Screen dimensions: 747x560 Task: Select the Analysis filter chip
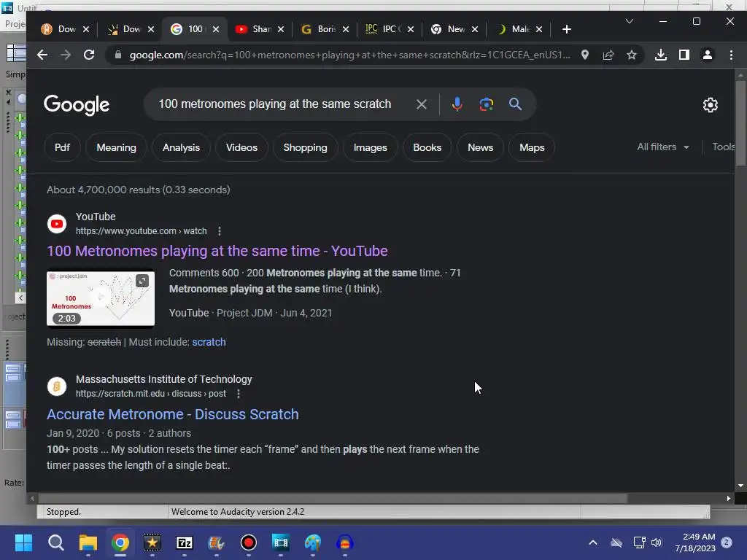181,147
